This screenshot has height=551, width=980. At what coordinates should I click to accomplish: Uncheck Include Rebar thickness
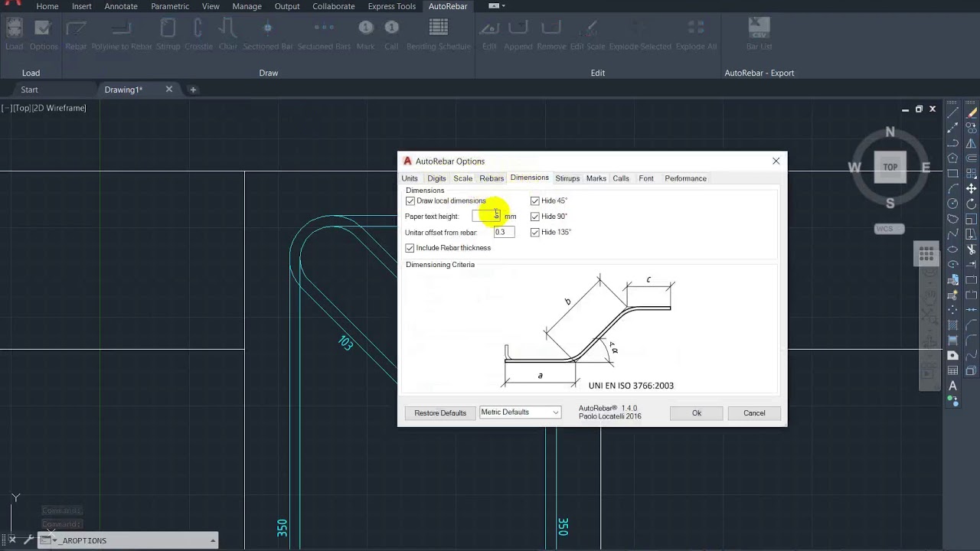pyautogui.click(x=410, y=248)
